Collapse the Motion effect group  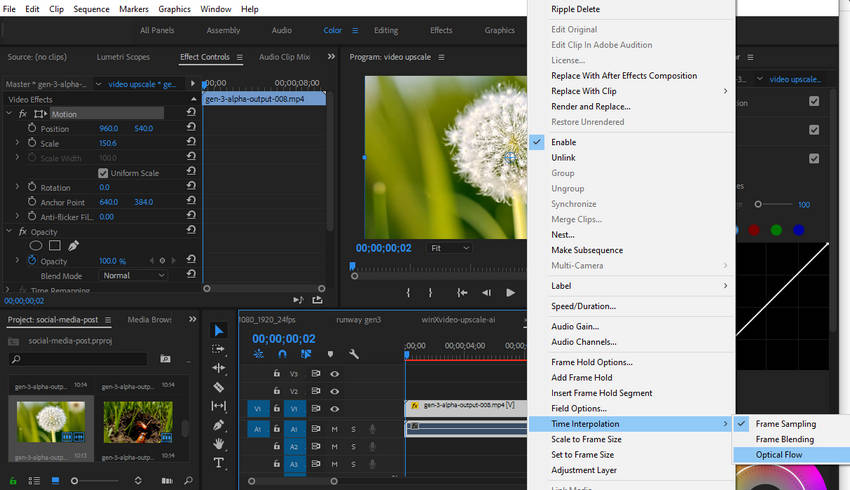(9, 113)
